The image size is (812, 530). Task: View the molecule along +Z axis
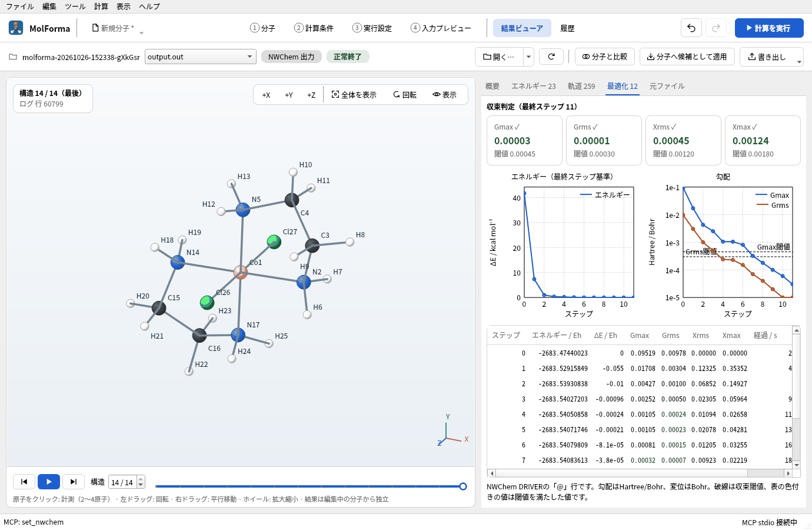311,95
